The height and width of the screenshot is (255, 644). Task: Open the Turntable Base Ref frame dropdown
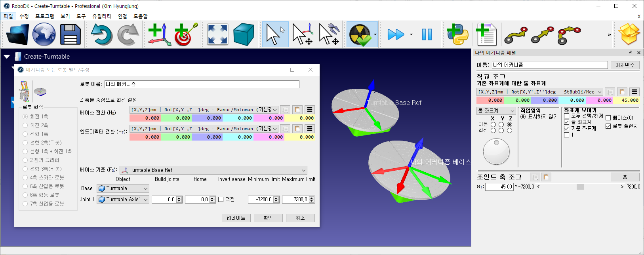click(x=213, y=170)
